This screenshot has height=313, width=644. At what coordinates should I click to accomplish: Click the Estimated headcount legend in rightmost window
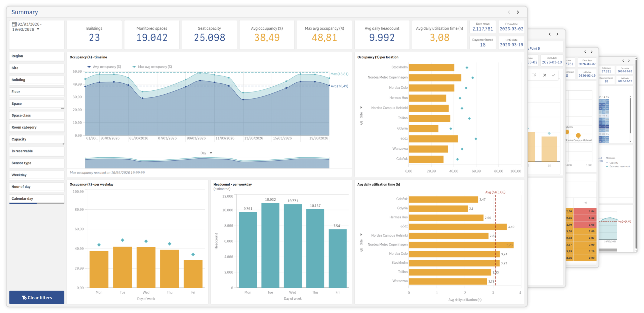coord(618,166)
